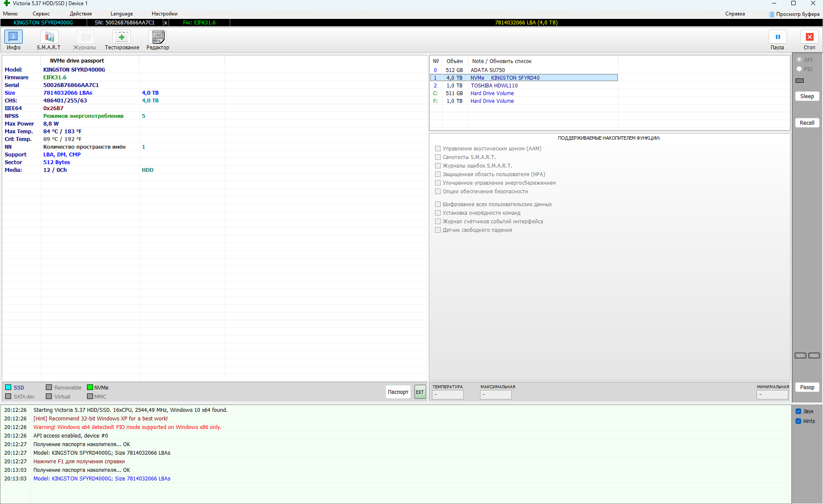Click the Паспорт button

[x=398, y=392]
